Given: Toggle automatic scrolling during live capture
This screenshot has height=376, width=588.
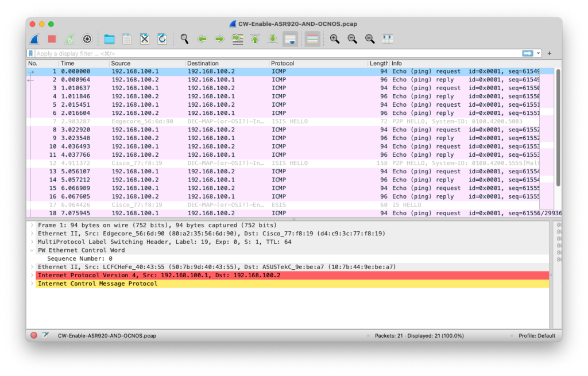Looking at the screenshot, I should pyautogui.click(x=290, y=39).
